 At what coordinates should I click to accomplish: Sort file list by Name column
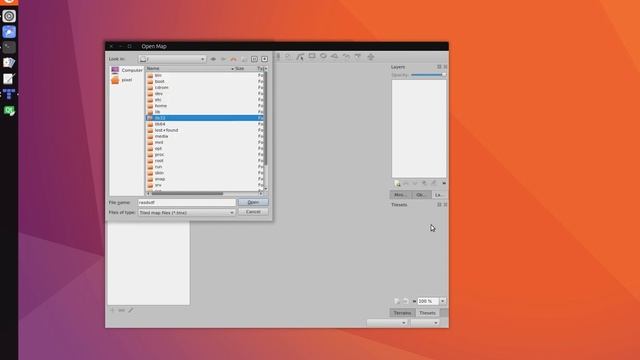[x=190, y=69]
